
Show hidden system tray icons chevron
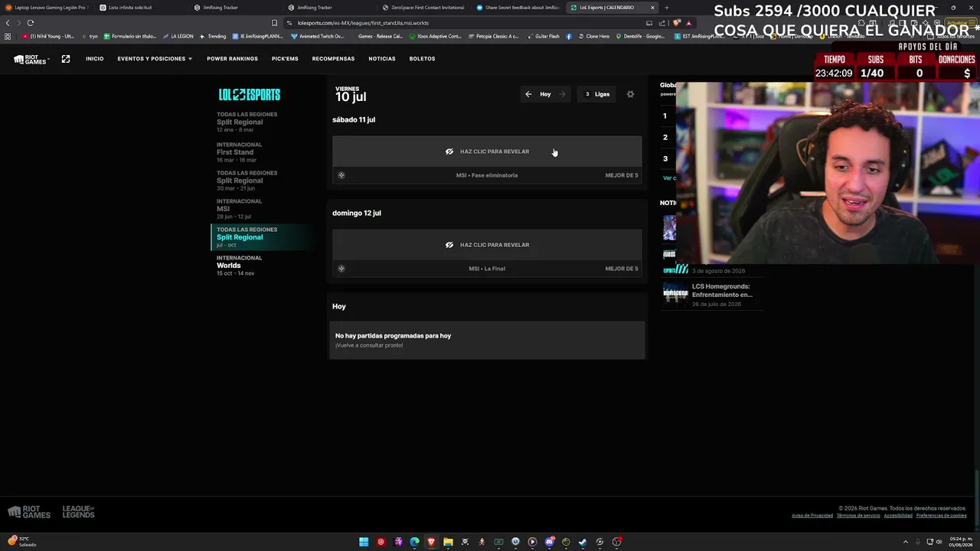coord(905,542)
